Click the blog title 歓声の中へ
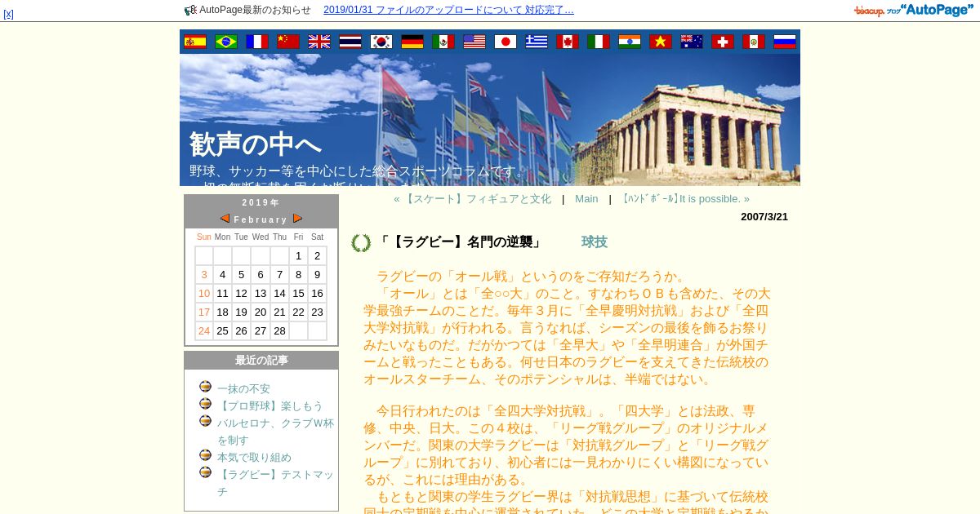The height and width of the screenshot is (514, 980). tap(256, 144)
